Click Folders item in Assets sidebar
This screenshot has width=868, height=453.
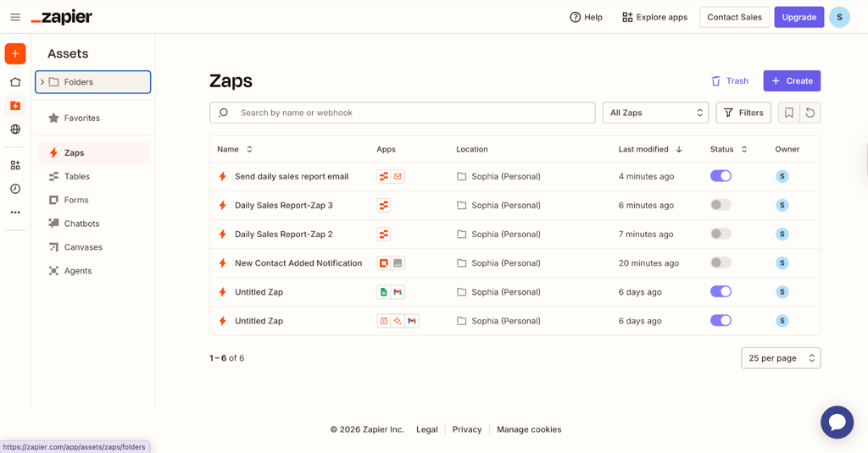[93, 82]
